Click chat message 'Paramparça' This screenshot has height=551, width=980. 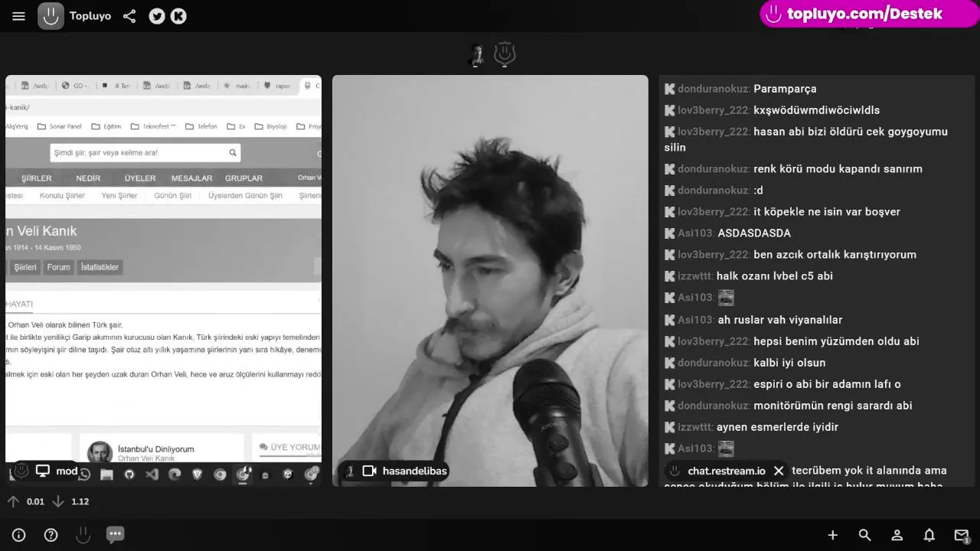tap(785, 89)
